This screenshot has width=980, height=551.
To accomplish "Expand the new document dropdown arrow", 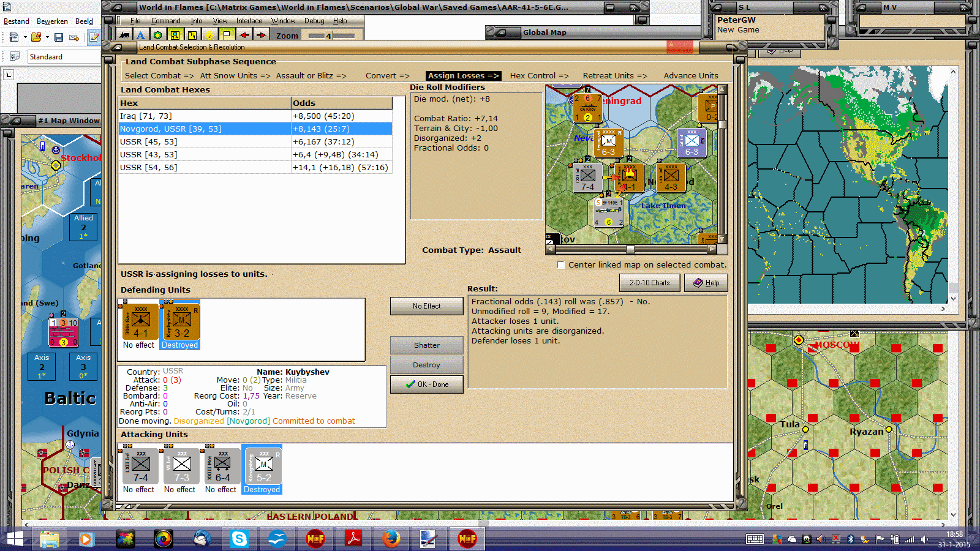I will [x=25, y=37].
